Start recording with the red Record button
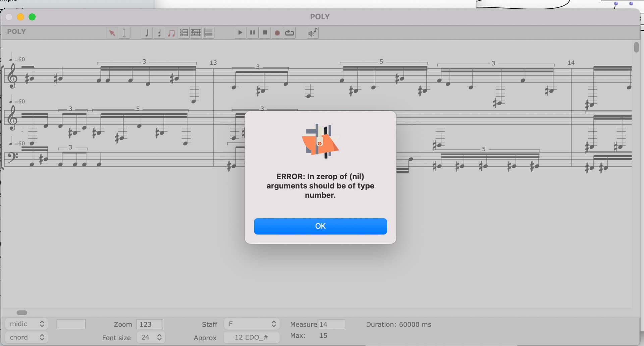Screen dimensions: 644x346 coord(277,33)
